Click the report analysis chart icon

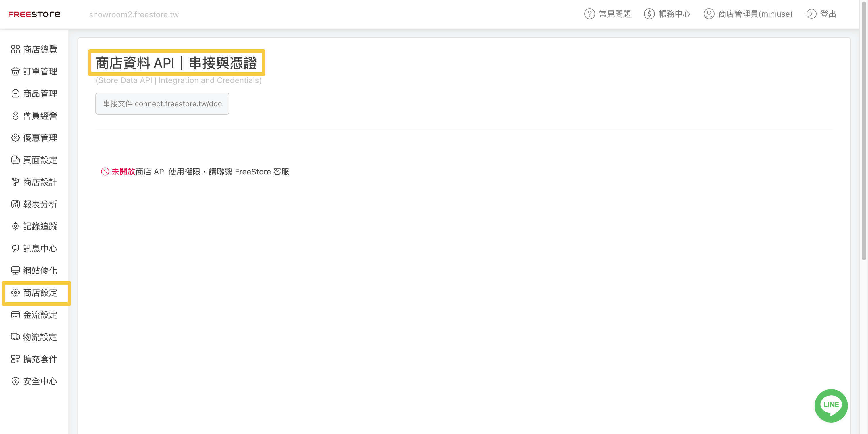coord(16,204)
